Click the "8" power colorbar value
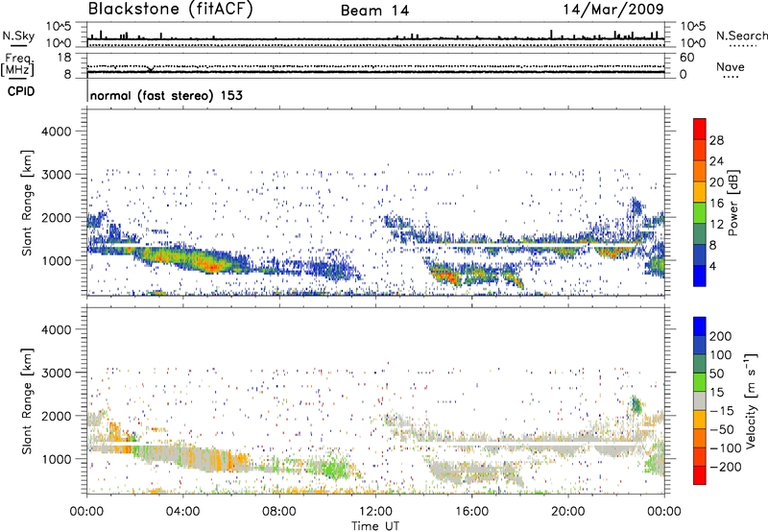This screenshot has width=768, height=532. (713, 246)
